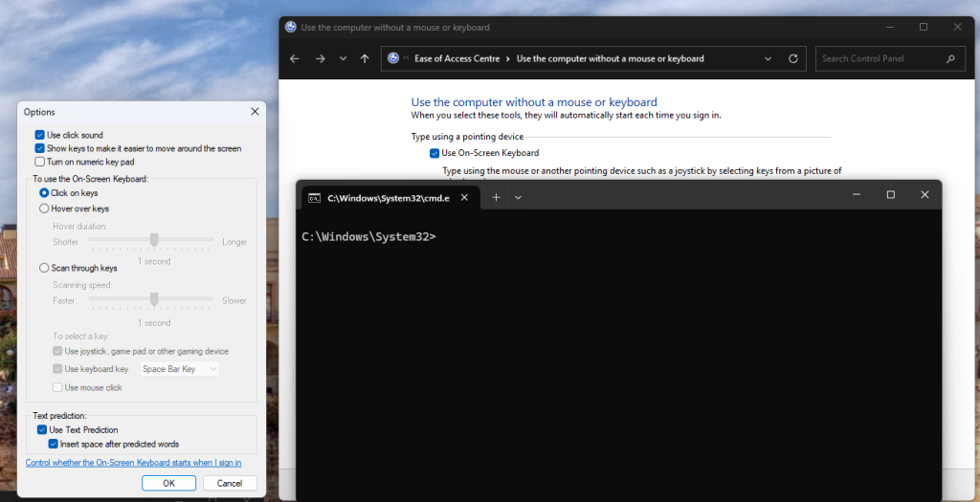Enable Turn on numeric key pad
This screenshot has width=980, height=502.
[40, 163]
